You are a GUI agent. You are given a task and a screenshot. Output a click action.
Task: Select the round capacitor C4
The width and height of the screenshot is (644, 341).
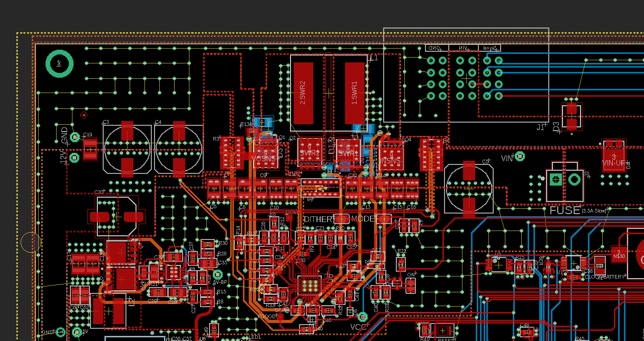coord(179,149)
